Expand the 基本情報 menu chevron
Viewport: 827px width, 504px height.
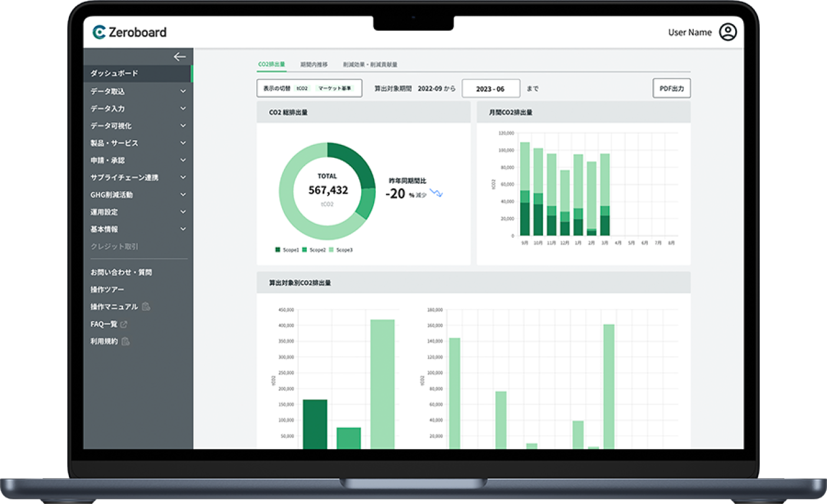click(x=183, y=229)
